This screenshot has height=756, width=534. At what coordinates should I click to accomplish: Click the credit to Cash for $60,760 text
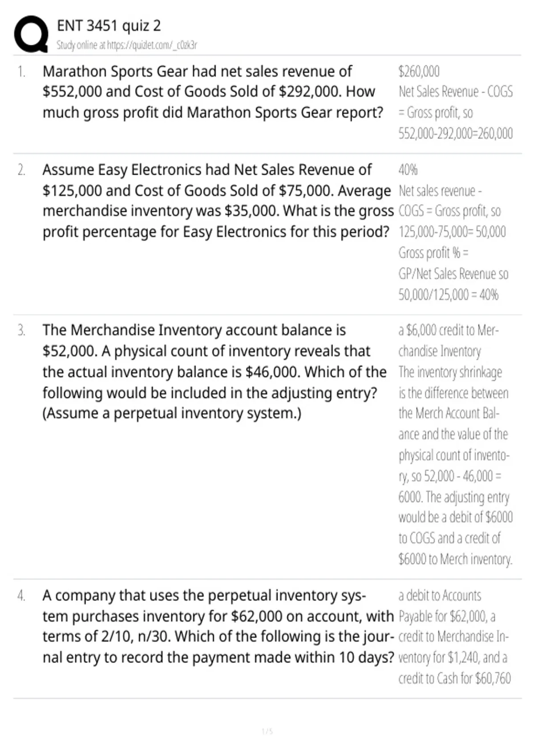tap(454, 678)
